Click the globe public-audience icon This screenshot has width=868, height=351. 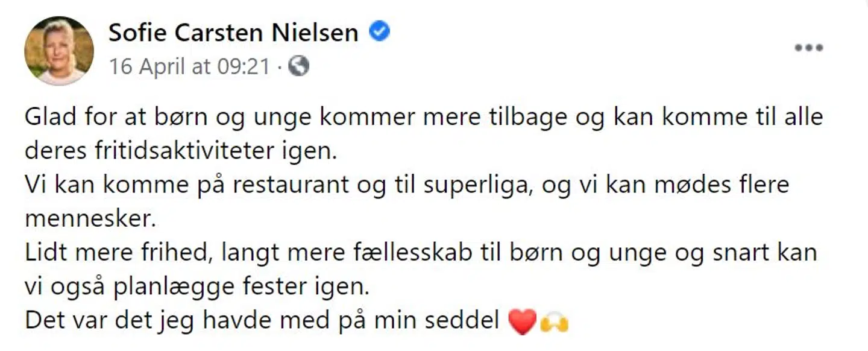click(298, 66)
